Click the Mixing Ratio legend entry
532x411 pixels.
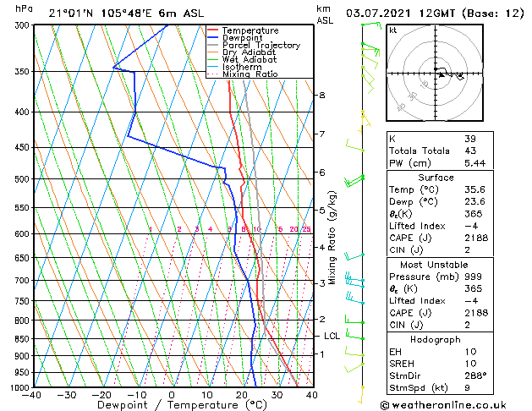[x=250, y=74]
